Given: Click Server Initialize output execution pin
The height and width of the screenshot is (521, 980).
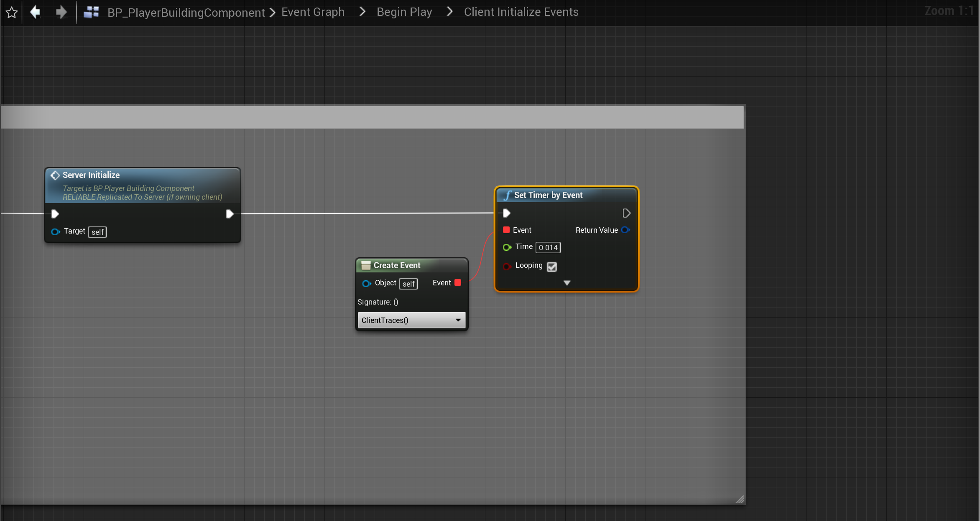Looking at the screenshot, I should [x=230, y=214].
